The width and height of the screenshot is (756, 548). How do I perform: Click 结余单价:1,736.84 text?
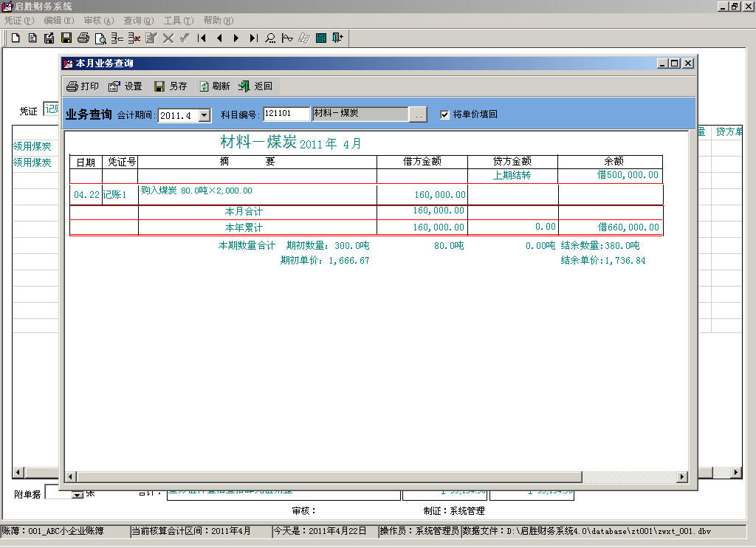602,261
